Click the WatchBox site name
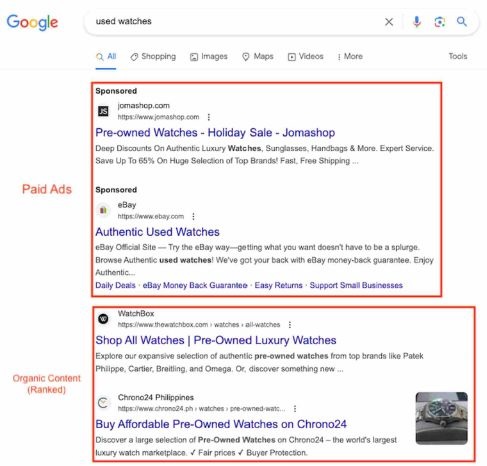The width and height of the screenshot is (487, 466). [x=136, y=314]
